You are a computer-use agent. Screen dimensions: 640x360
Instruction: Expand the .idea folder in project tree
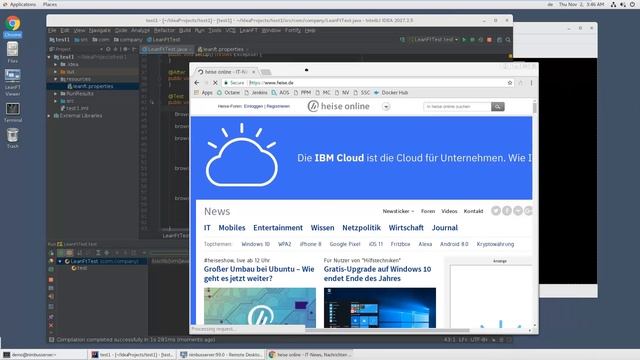tap(56, 64)
